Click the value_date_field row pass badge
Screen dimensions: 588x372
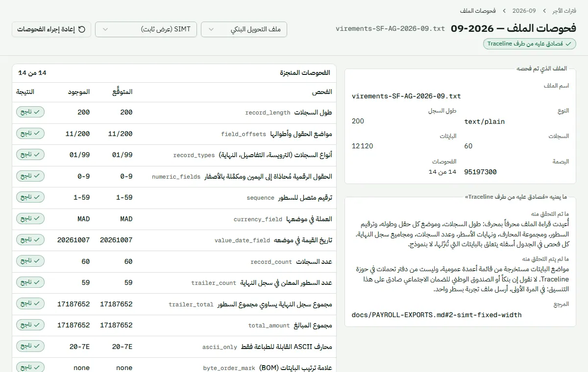point(30,240)
